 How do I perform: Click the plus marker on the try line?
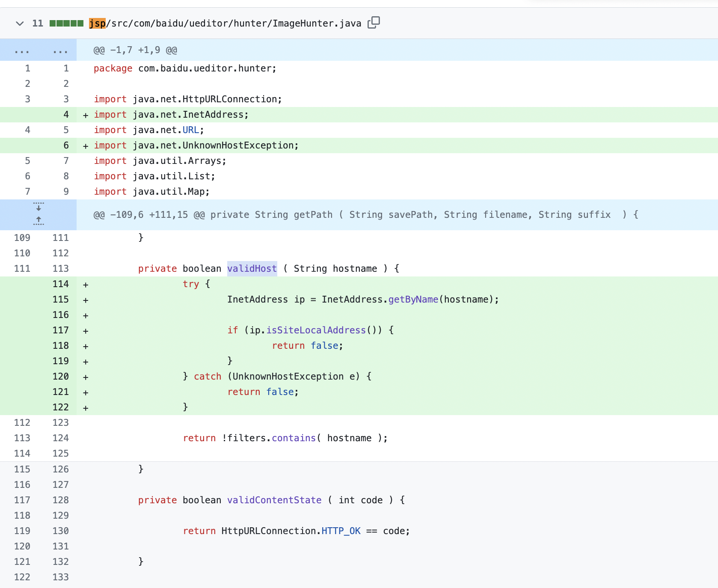coord(86,285)
